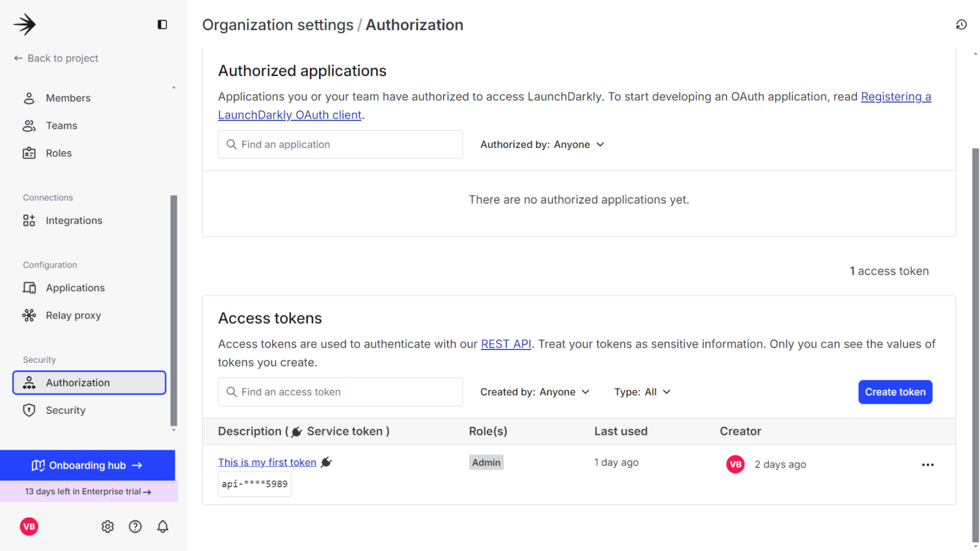Open account settings gear icon

coord(107,526)
